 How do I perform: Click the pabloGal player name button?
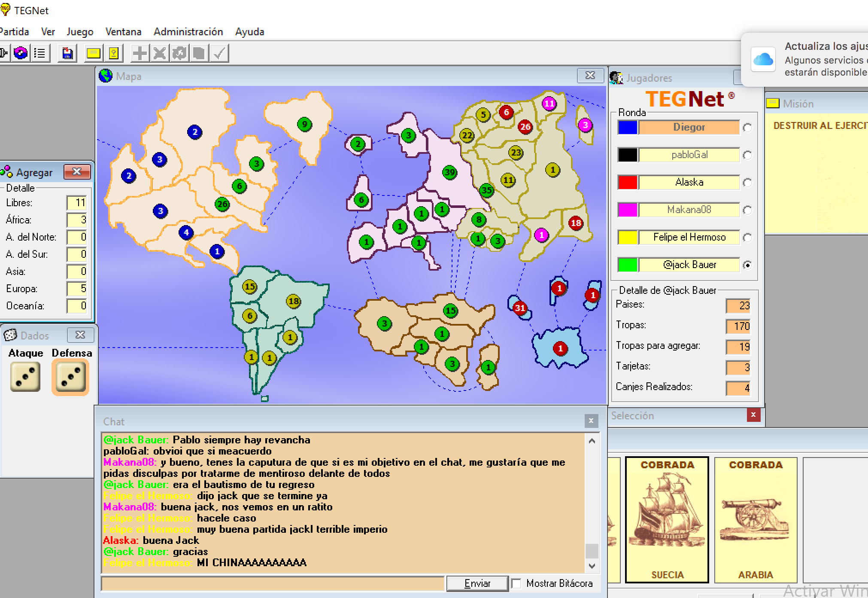[689, 155]
